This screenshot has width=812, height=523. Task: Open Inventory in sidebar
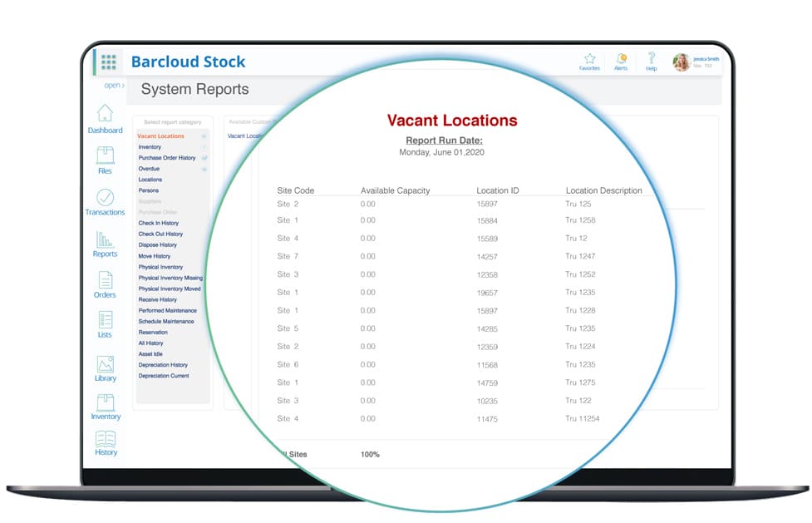(106, 407)
